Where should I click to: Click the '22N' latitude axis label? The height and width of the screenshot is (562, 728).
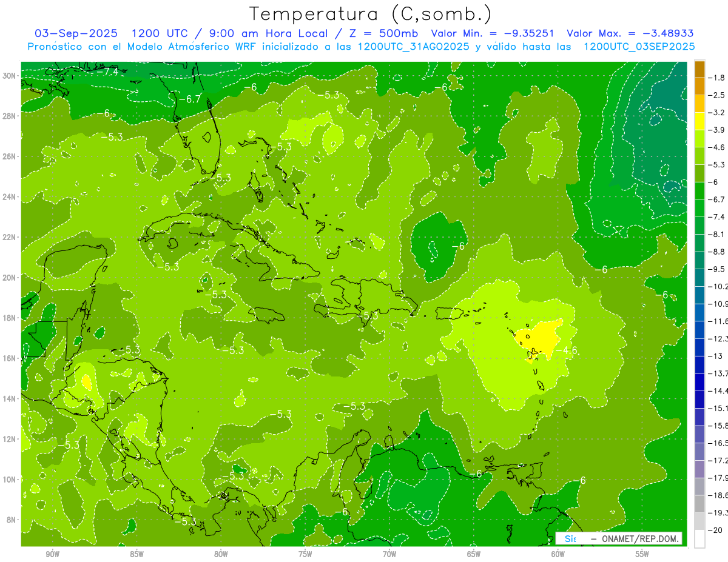9,237
